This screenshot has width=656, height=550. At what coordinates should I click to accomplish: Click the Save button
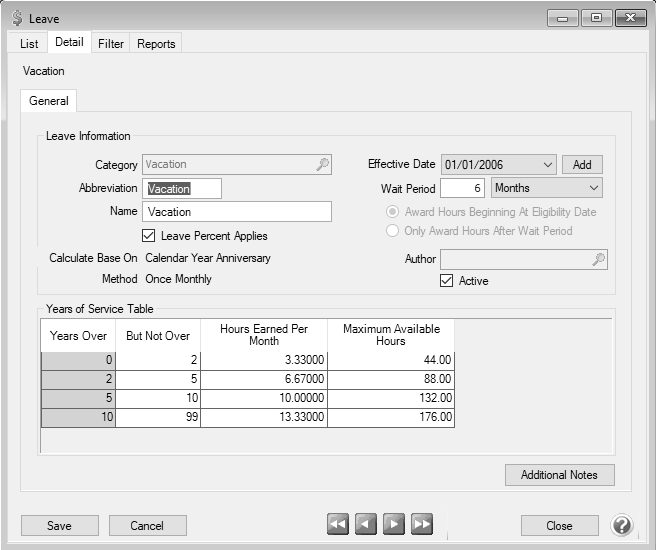click(59, 525)
